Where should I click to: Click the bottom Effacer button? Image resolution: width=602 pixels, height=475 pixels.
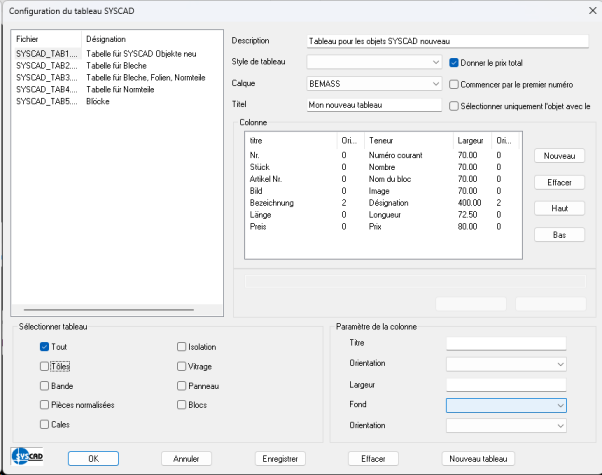click(373, 458)
